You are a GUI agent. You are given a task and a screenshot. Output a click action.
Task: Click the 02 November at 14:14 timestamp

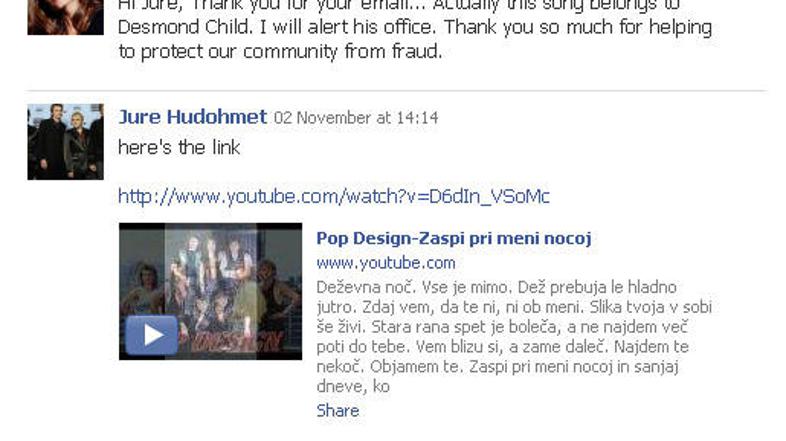tap(356, 118)
